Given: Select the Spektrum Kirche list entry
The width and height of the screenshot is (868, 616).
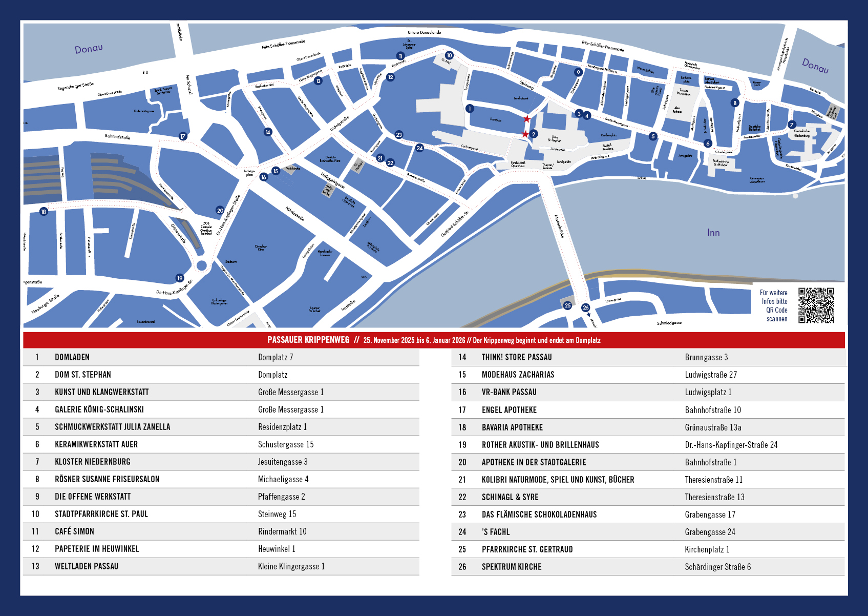Looking at the screenshot, I should coord(511,567).
